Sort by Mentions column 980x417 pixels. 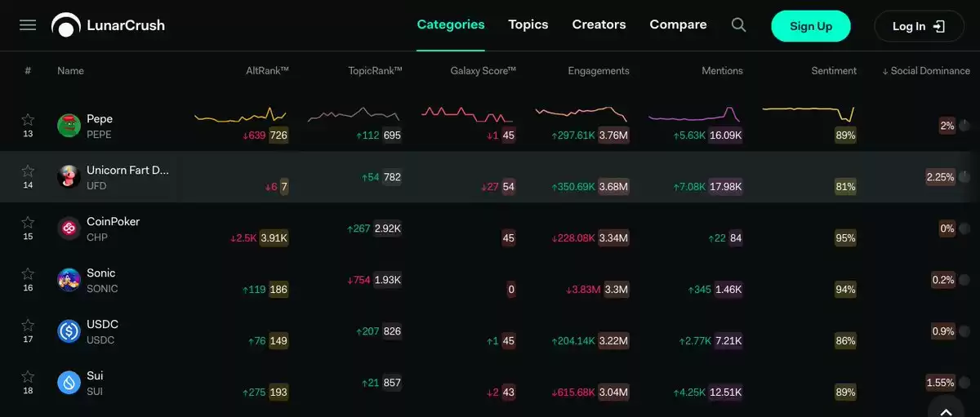722,71
